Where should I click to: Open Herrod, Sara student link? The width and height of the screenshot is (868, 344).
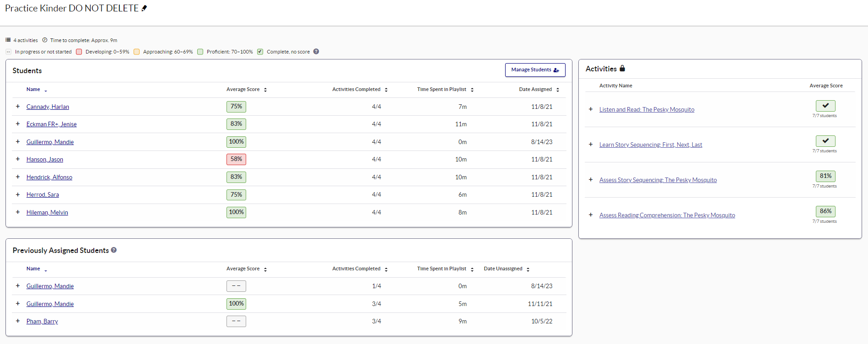tap(43, 194)
